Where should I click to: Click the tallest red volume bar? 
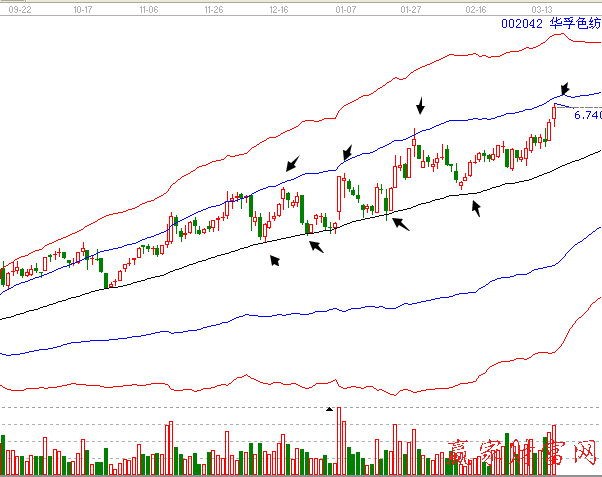pos(339,440)
